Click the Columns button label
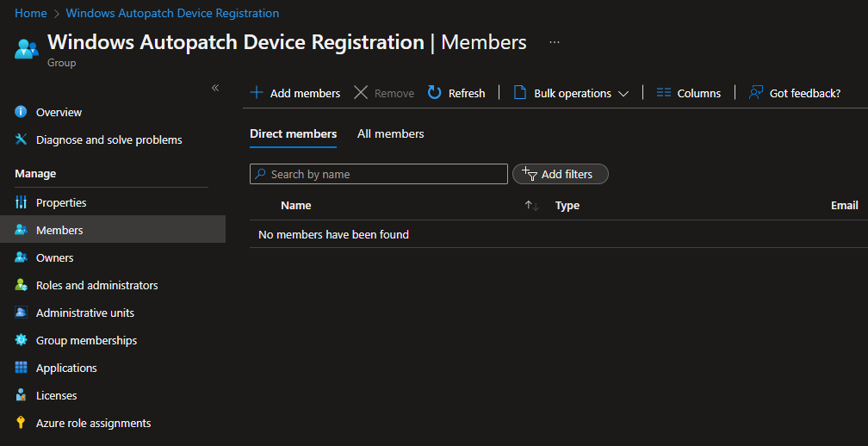The height and width of the screenshot is (446, 868). (x=699, y=93)
